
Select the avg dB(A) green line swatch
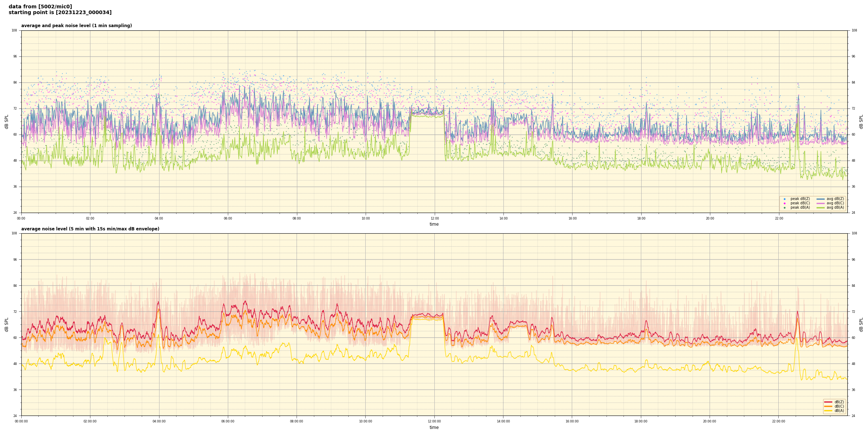(x=820, y=208)
